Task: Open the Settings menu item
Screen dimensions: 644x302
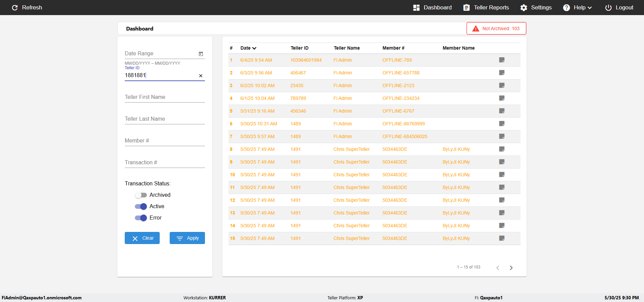Action: [x=536, y=7]
